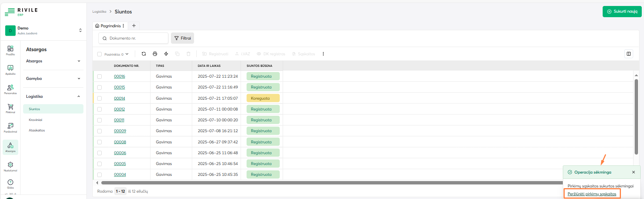Select the row checkbox for document 00014
The width and height of the screenshot is (644, 199).
99,99
